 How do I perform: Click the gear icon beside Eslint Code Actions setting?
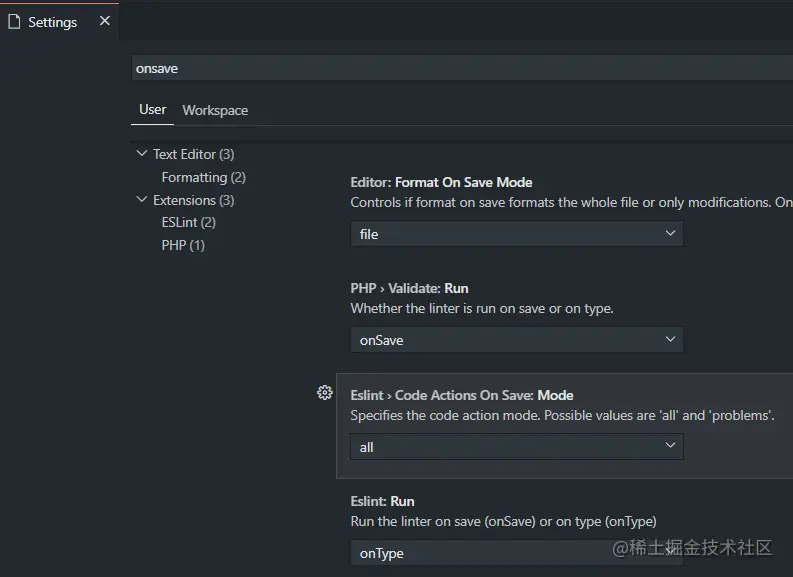(324, 393)
